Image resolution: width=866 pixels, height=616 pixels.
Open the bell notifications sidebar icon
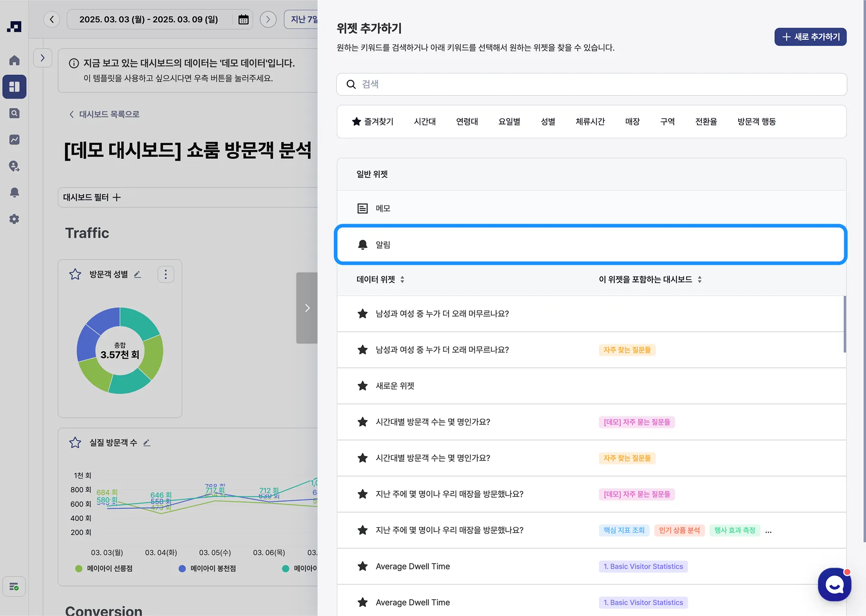coord(14,193)
